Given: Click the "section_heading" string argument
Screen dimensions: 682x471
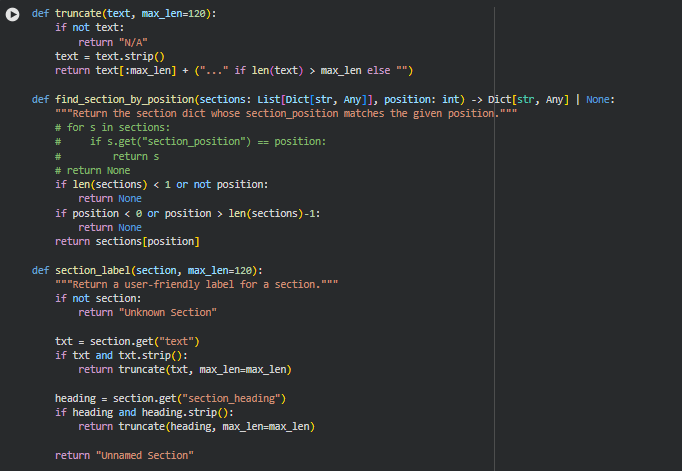Looking at the screenshot, I should [x=238, y=398].
